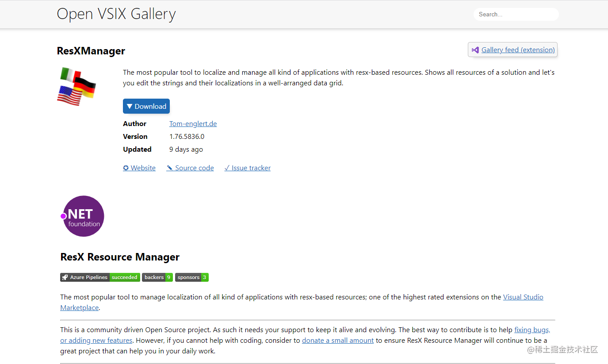608x364 pixels.
Task: Click the ResXManager flags extension logo
Action: (x=76, y=86)
